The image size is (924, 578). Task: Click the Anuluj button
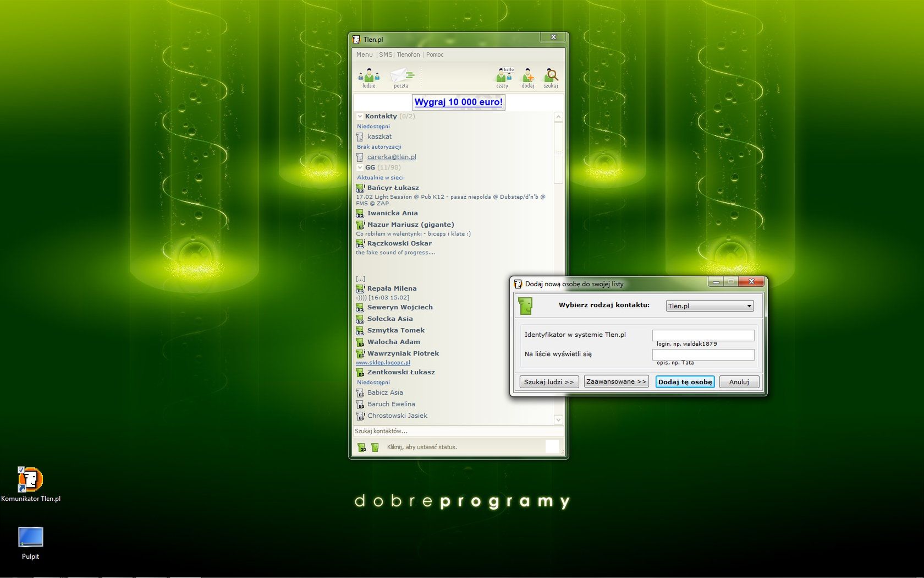pyautogui.click(x=739, y=381)
